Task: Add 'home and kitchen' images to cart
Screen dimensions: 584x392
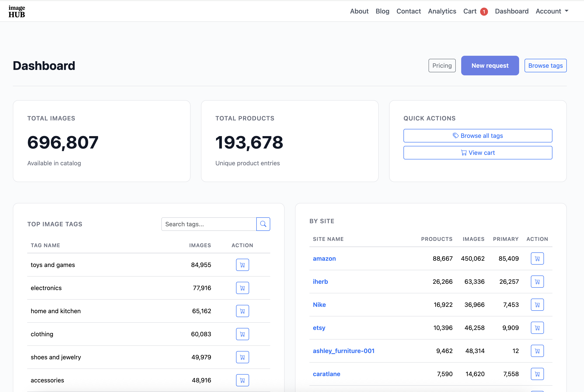Action: click(x=242, y=311)
